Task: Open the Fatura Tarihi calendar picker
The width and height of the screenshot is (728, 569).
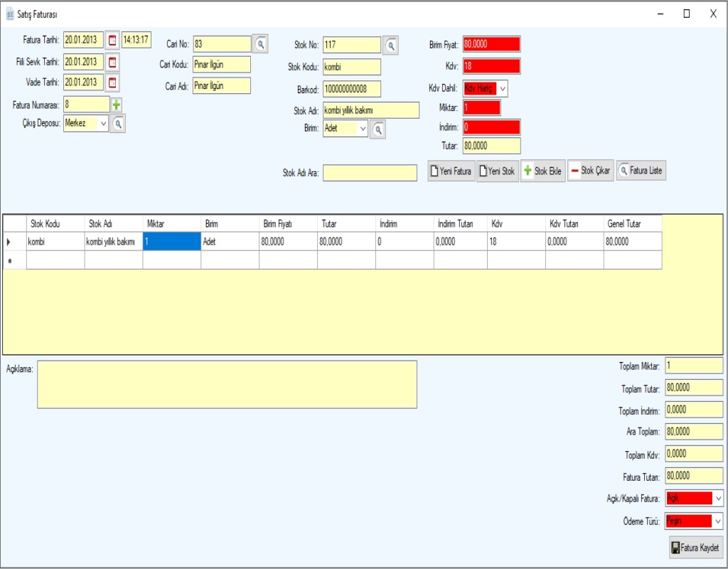Action: click(112, 41)
